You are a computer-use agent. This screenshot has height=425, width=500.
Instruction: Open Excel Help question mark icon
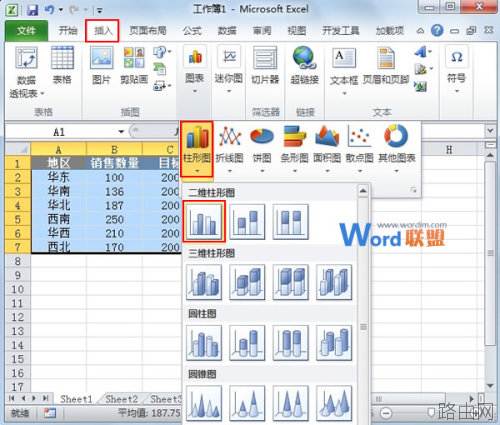(437, 30)
